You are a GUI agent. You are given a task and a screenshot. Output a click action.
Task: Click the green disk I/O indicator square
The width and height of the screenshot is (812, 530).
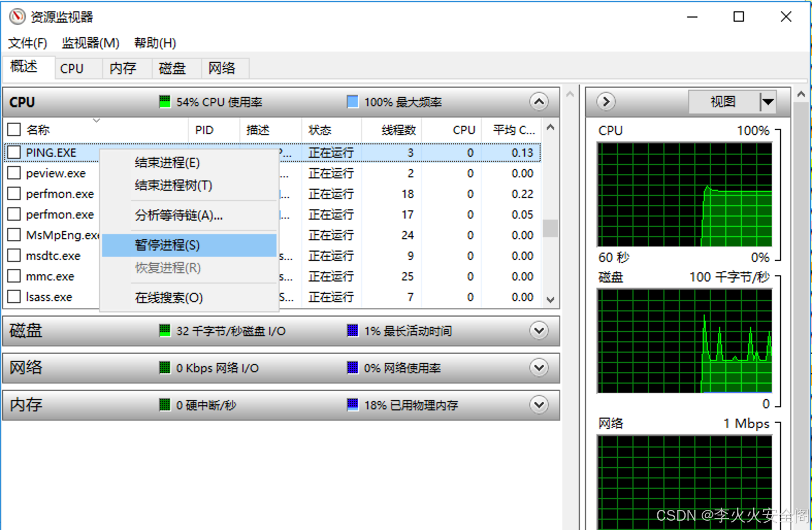[x=165, y=330]
